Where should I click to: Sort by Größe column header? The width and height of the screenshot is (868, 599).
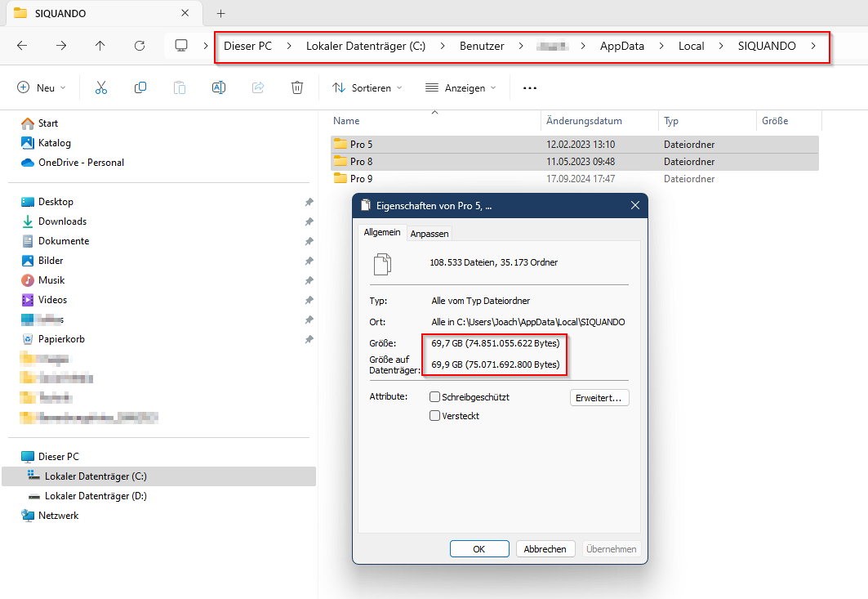[774, 121]
